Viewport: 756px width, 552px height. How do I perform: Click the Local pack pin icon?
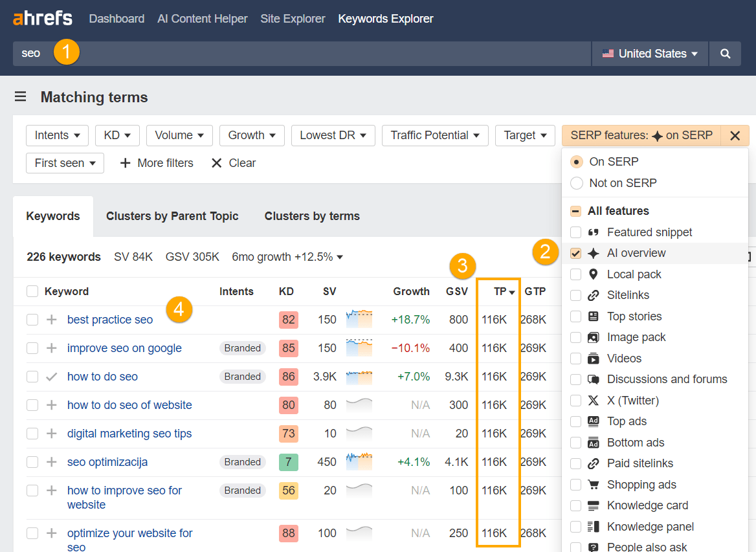[x=593, y=274]
